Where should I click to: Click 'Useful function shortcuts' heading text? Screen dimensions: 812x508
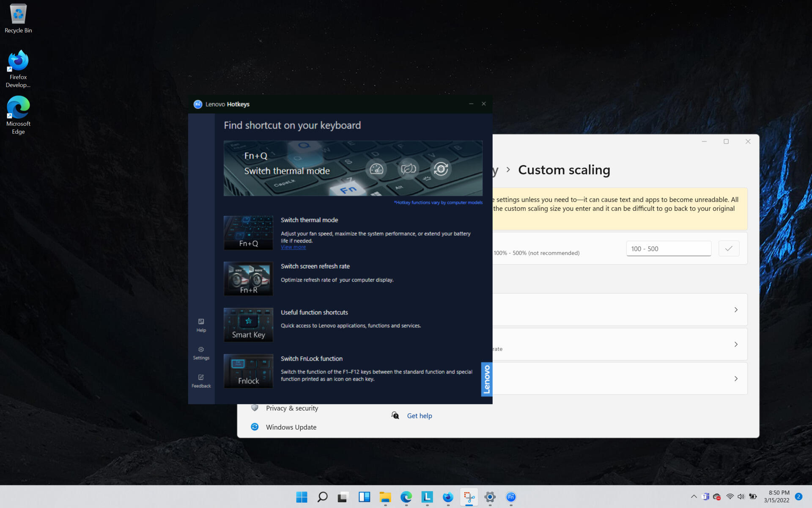(x=314, y=312)
